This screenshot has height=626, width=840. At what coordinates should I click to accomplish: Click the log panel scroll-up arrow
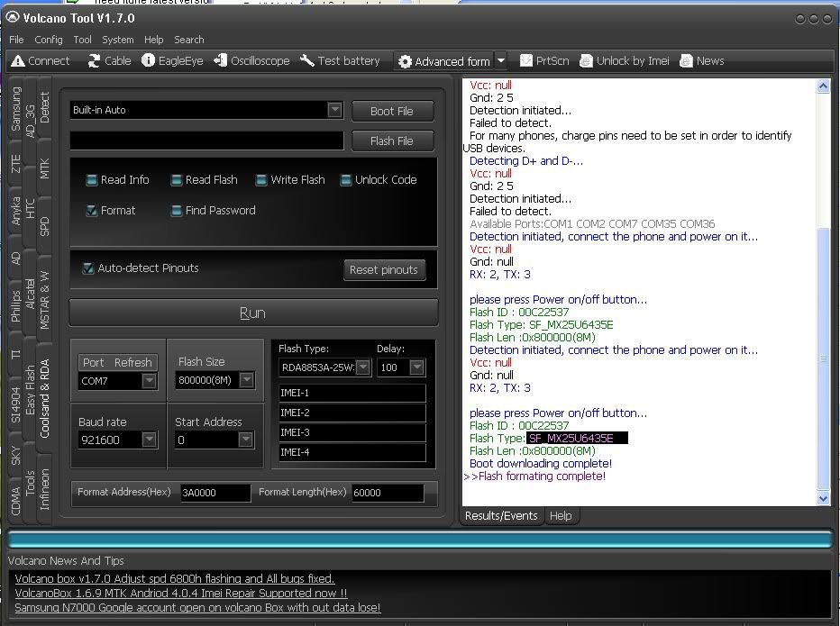(x=824, y=86)
